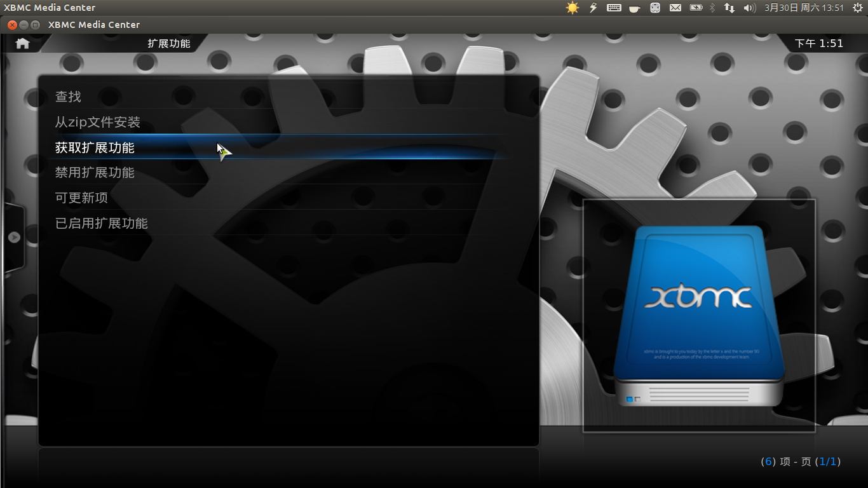The width and height of the screenshot is (868, 488).
Task: Click the coffee cup tray icon
Action: point(634,8)
